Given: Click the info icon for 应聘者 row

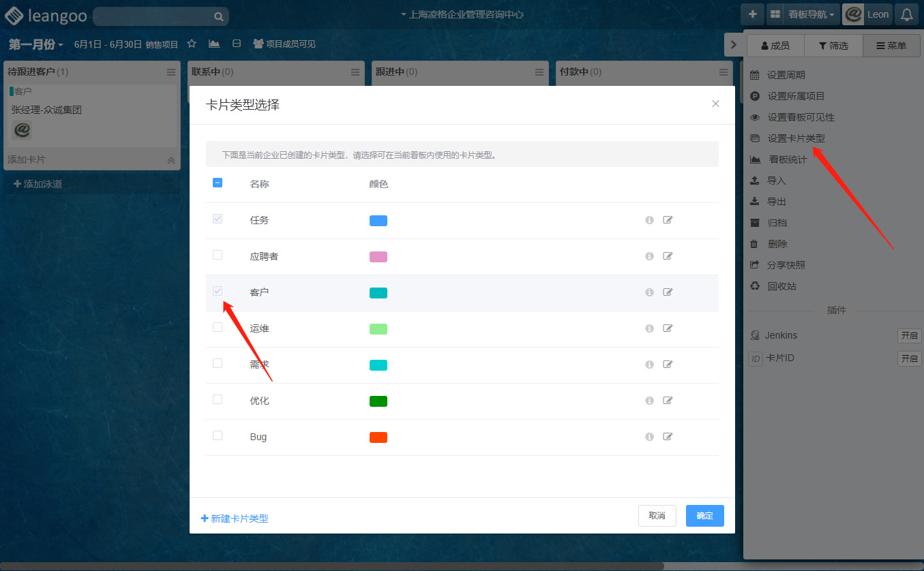Looking at the screenshot, I should [x=649, y=256].
